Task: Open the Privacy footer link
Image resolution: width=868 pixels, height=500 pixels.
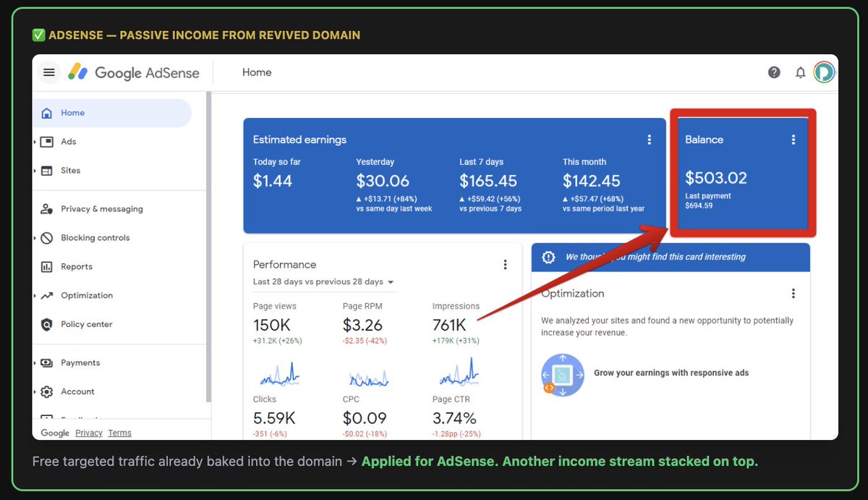Action: (x=89, y=433)
